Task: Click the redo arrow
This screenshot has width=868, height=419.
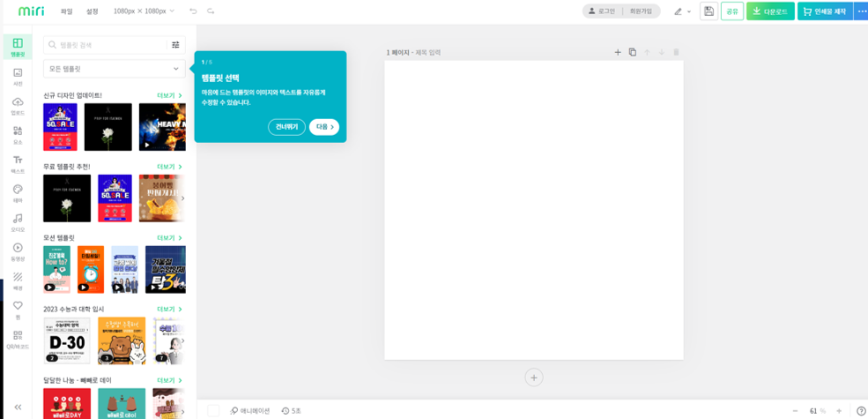Action: pyautogui.click(x=211, y=11)
